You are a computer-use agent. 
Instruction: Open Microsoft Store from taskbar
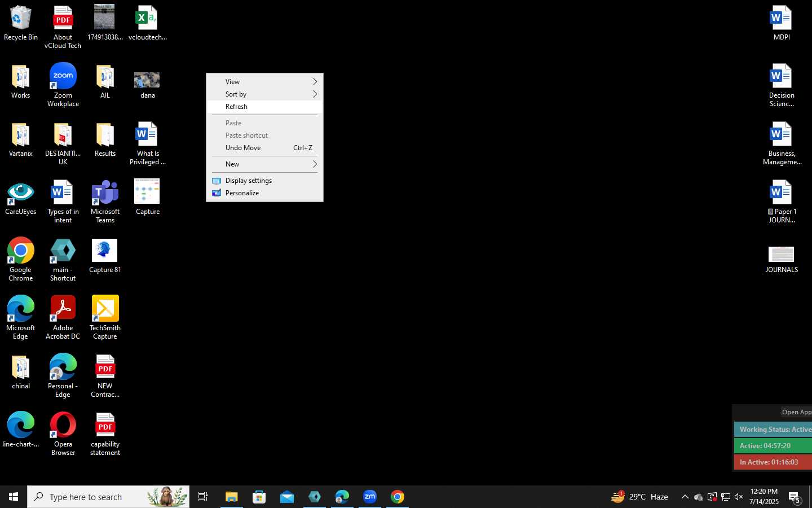(259, 497)
